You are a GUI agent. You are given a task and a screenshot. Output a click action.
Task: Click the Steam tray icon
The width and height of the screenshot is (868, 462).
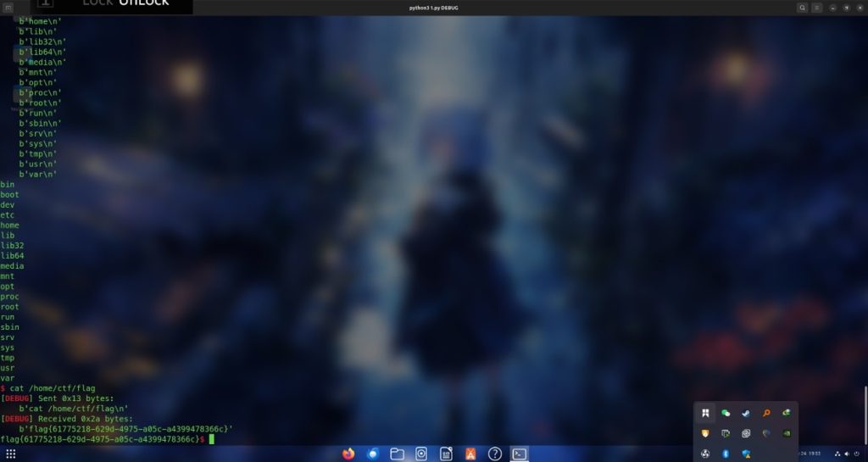click(x=746, y=413)
